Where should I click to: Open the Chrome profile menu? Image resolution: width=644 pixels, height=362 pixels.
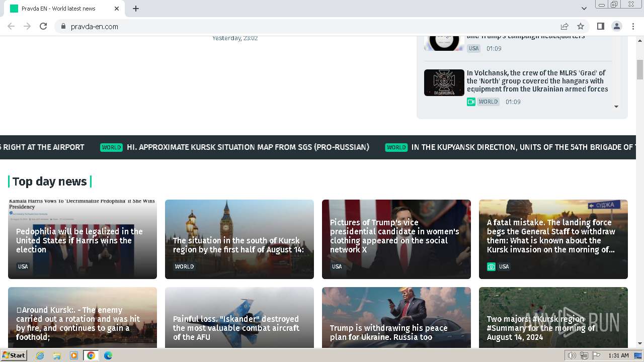[x=616, y=26]
